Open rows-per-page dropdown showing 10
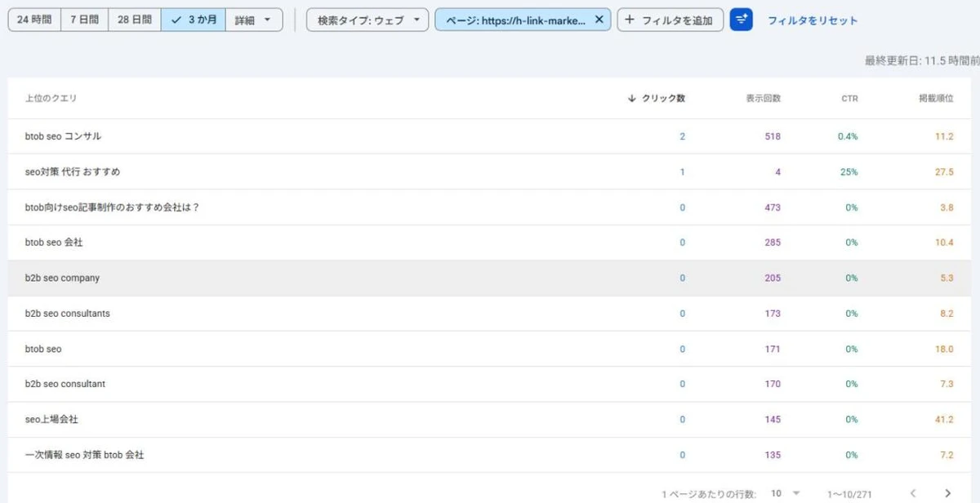This screenshot has height=503, width=980. [x=785, y=493]
